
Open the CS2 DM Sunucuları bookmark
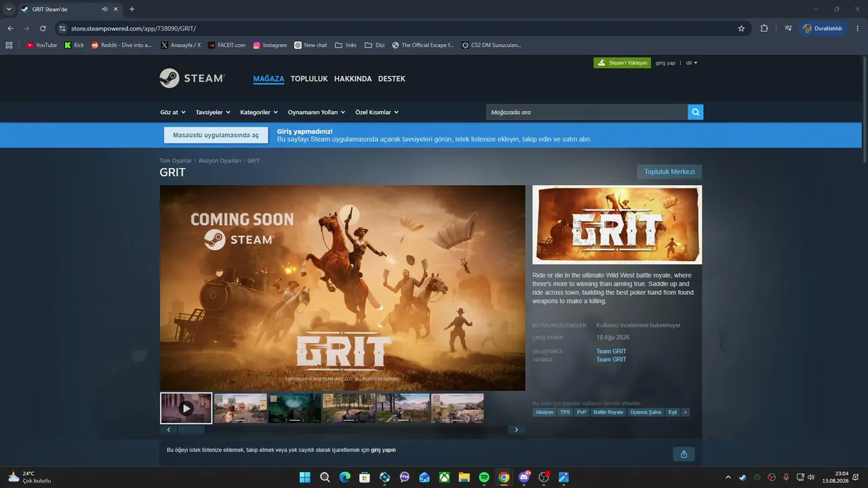tap(492, 45)
